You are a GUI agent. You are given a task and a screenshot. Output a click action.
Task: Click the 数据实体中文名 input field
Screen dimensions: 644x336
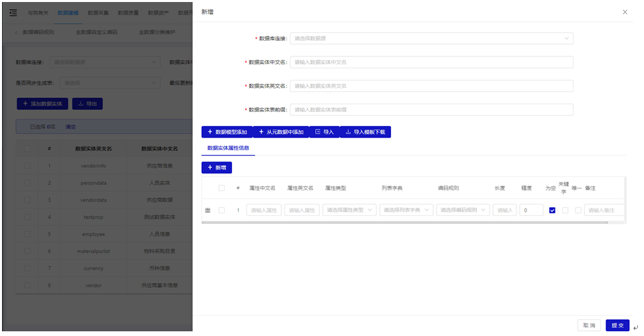pos(431,62)
